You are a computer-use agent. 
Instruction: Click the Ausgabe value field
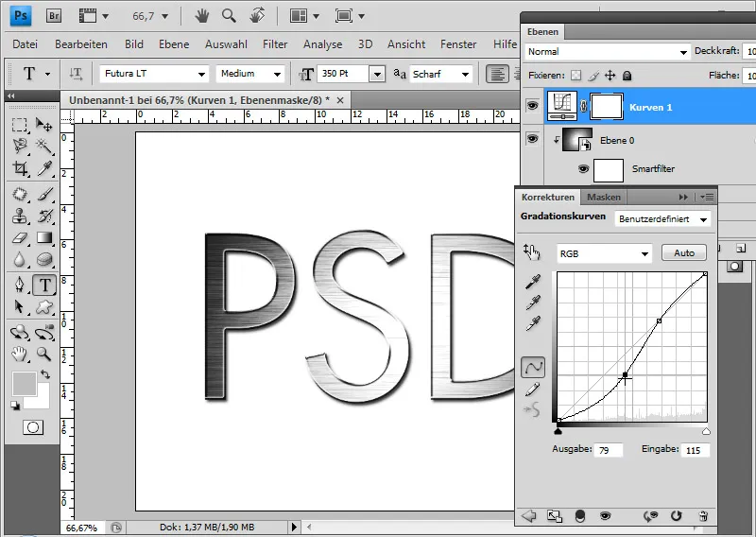tap(609, 450)
